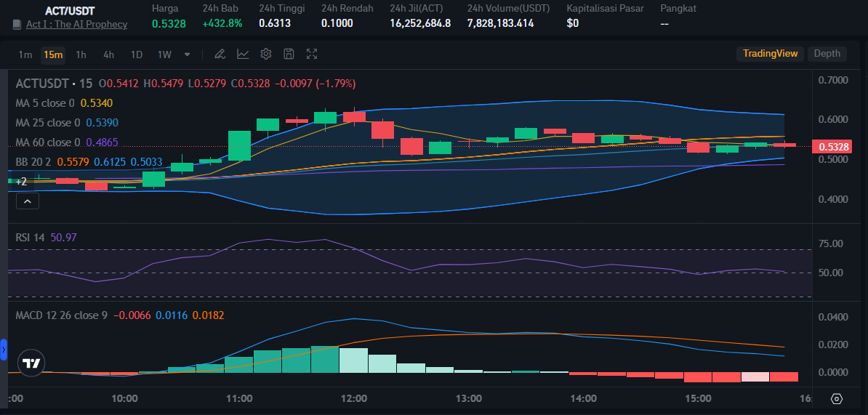The height and width of the screenshot is (415, 868).
Task: Click the 24h Rendah 0.1000 value
Action: pyautogui.click(x=337, y=23)
